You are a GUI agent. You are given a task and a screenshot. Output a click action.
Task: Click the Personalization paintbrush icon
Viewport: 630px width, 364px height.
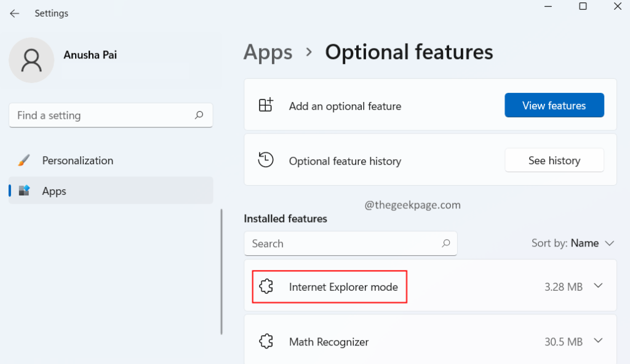[24, 160]
